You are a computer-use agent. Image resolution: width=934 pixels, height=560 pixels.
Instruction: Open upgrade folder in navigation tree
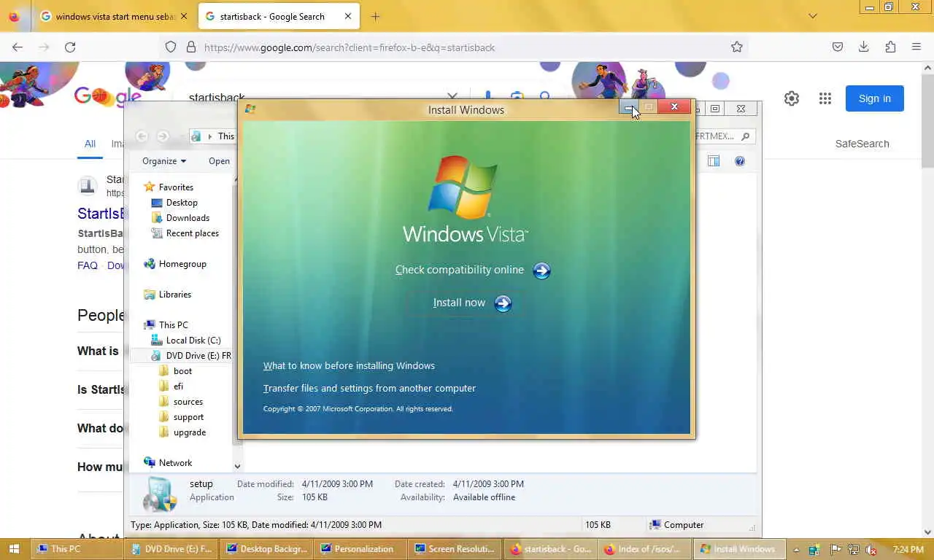(x=189, y=432)
